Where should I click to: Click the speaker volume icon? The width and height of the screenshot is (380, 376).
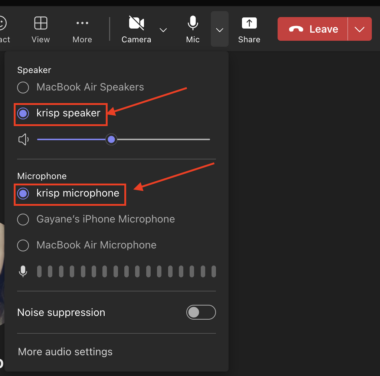coord(23,139)
